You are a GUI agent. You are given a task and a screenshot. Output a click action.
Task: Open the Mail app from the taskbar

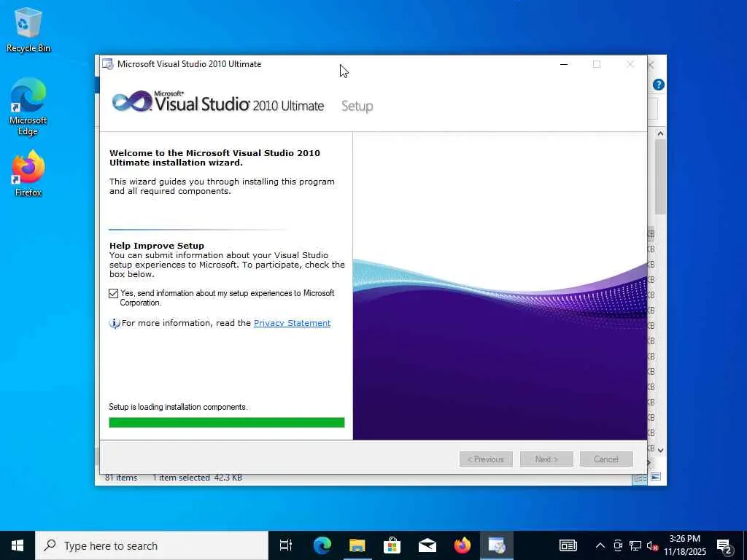coord(427,545)
